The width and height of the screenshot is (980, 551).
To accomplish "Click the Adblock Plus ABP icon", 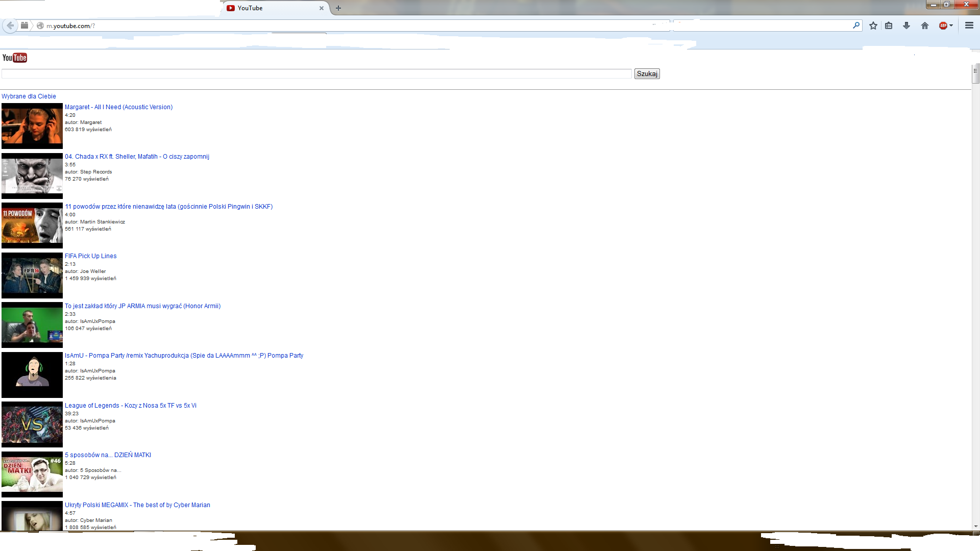I will pos(943,26).
